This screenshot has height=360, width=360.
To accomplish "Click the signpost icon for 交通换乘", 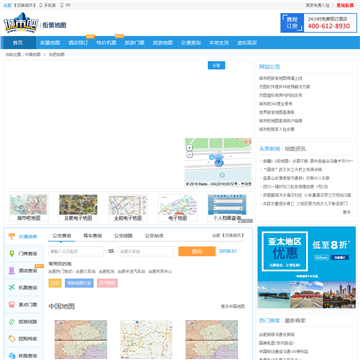I will (x=12, y=236).
